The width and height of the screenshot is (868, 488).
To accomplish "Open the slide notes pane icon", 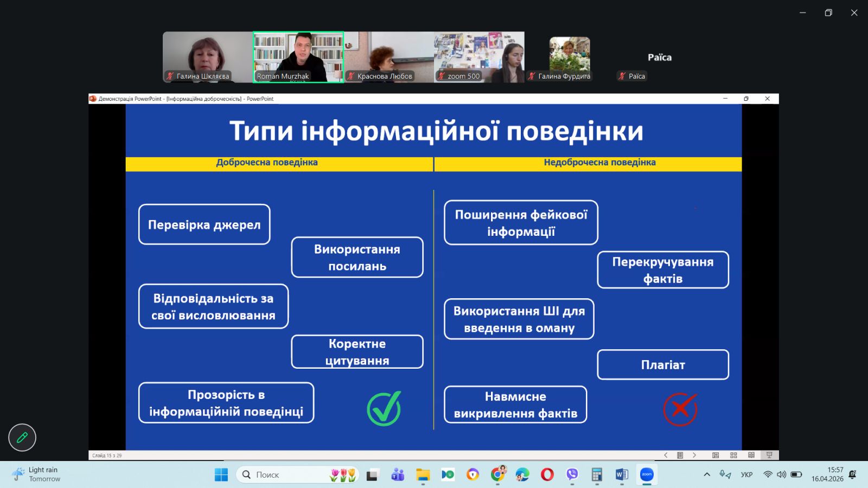I will pyautogui.click(x=680, y=455).
